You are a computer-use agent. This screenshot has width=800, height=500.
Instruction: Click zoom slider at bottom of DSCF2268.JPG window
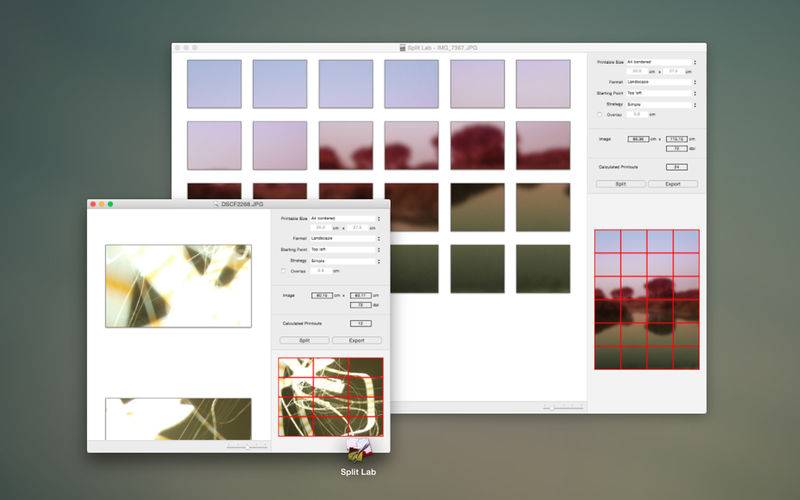click(x=247, y=446)
